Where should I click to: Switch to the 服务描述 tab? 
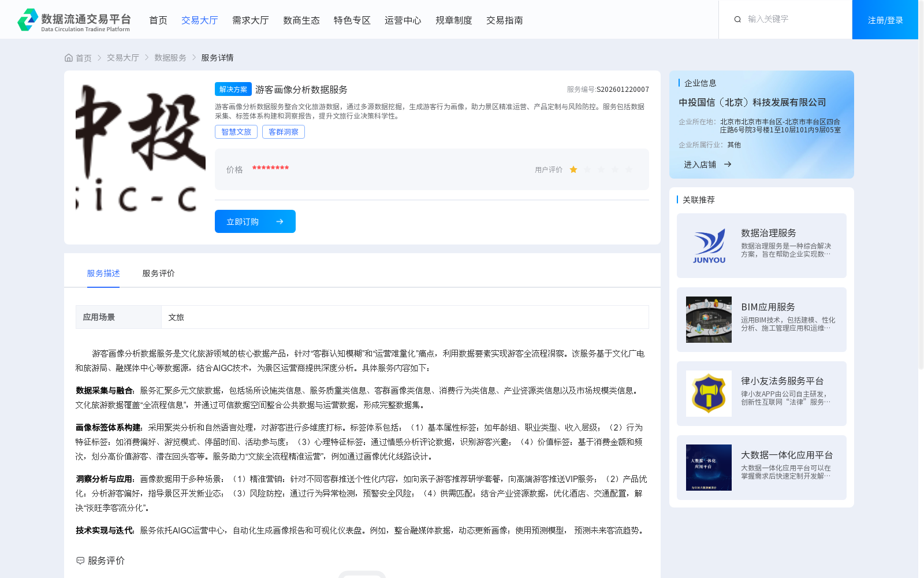(x=103, y=273)
